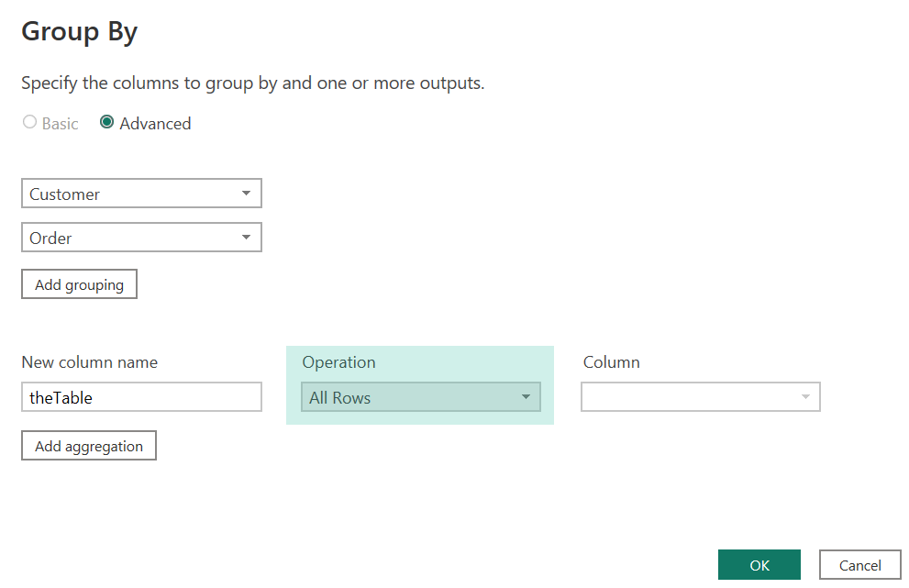The width and height of the screenshot is (909, 588).
Task: Open the empty Column dropdown
Action: click(x=700, y=397)
